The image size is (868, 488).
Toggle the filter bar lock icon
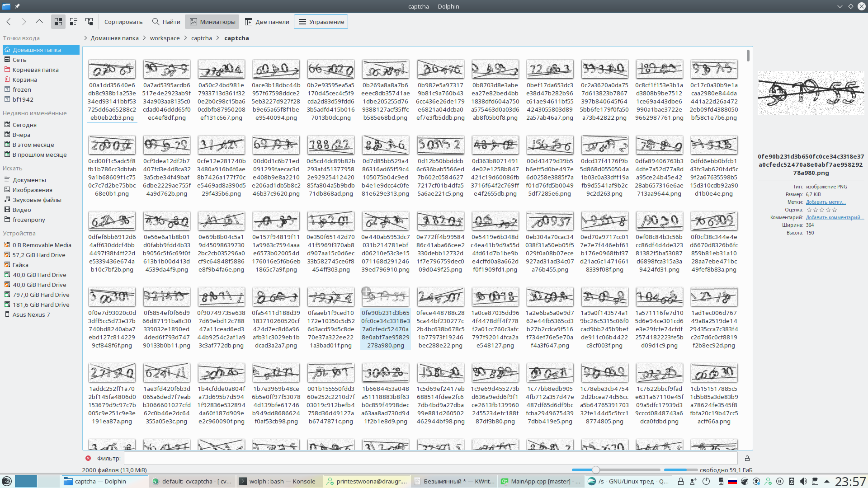click(747, 458)
